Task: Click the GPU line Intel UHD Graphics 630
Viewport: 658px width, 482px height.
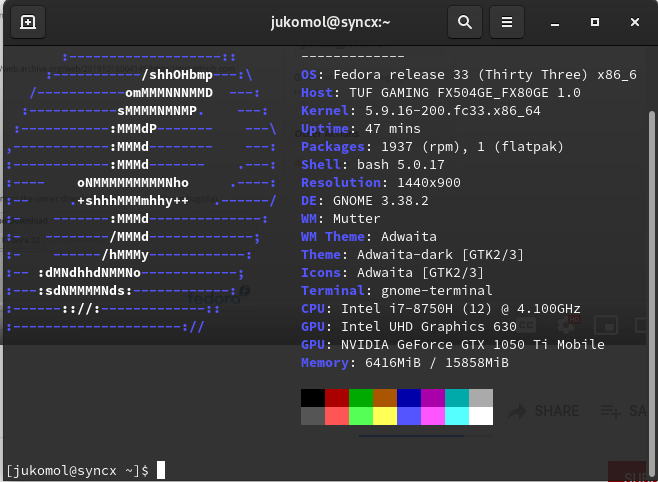Action: (x=409, y=327)
